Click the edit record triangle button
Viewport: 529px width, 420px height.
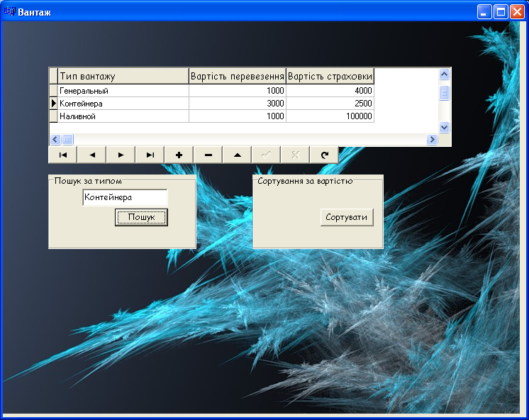pyautogui.click(x=237, y=155)
